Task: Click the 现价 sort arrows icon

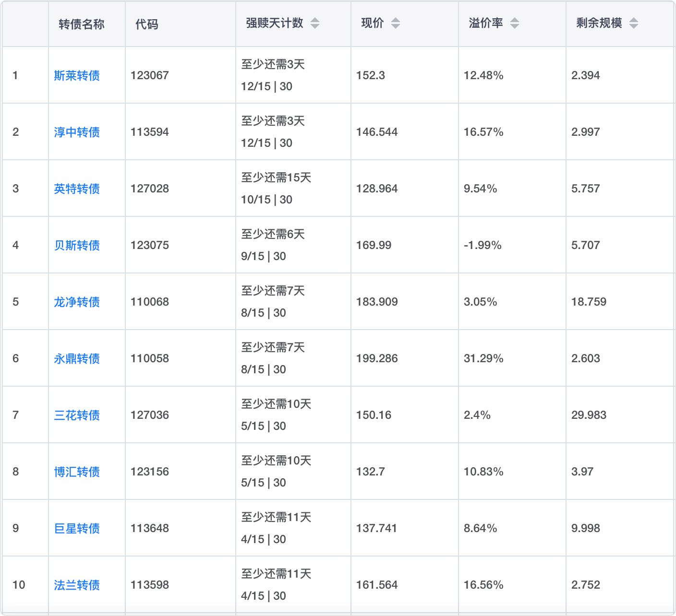Action: pos(396,23)
